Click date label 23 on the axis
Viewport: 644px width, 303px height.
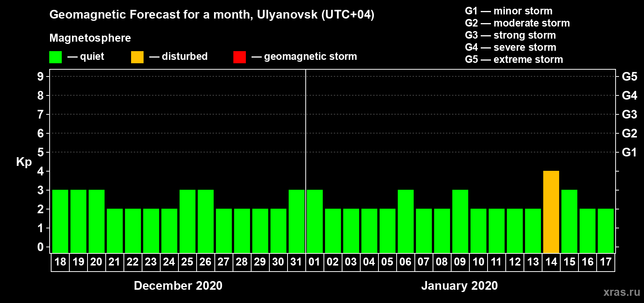[x=151, y=262]
